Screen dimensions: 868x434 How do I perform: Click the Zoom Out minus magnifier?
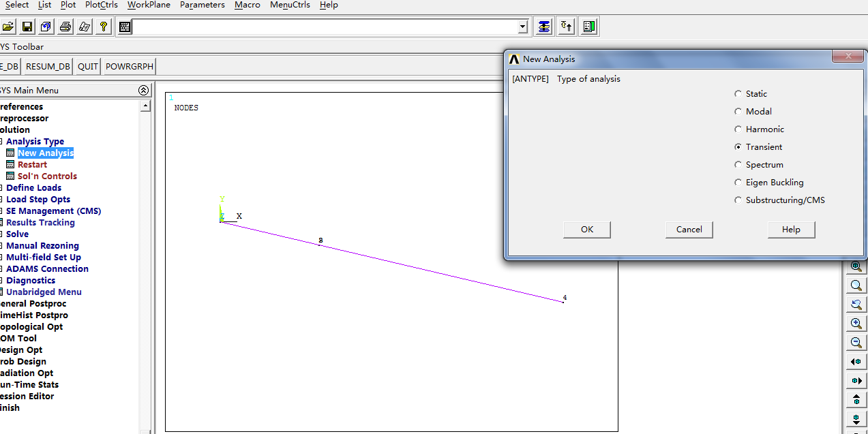point(856,343)
